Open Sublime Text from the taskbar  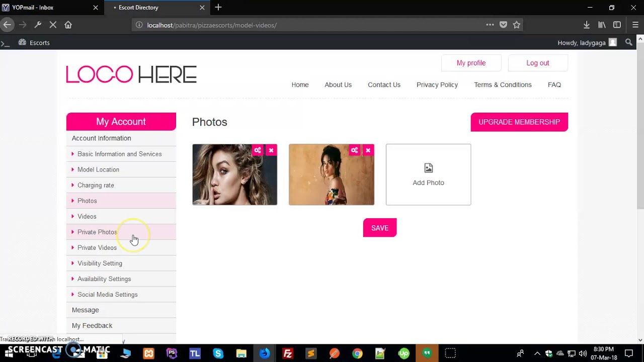click(311, 353)
